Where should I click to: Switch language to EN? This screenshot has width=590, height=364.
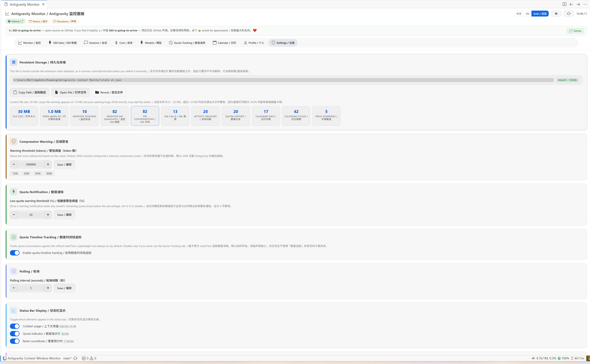coord(527,14)
